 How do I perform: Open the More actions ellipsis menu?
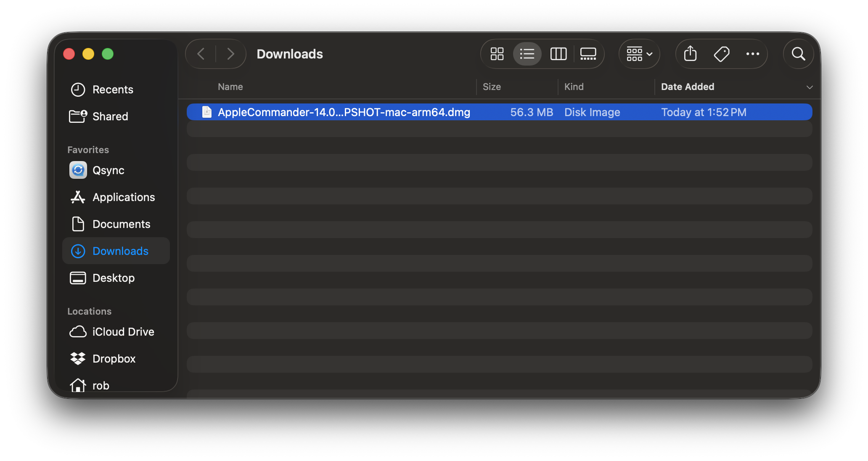pos(752,54)
